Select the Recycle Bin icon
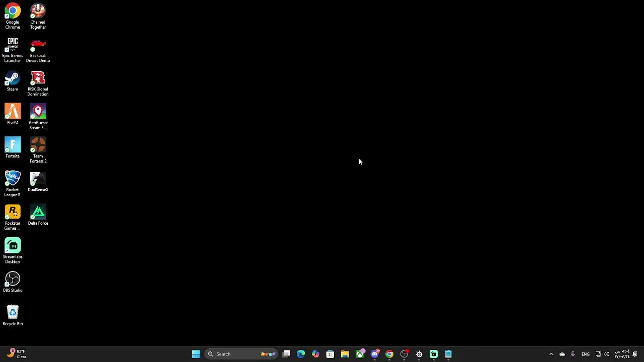The image size is (644, 362). click(x=13, y=316)
